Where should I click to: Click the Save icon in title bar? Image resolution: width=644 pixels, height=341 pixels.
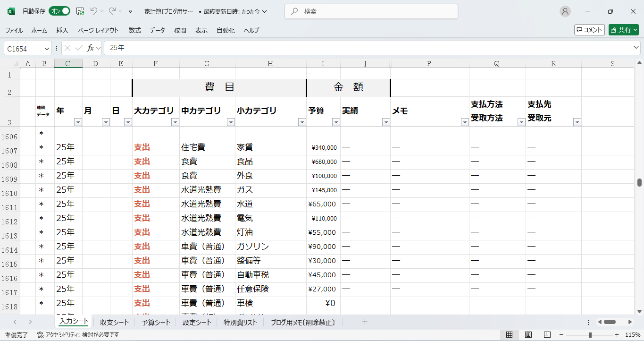[x=80, y=11]
